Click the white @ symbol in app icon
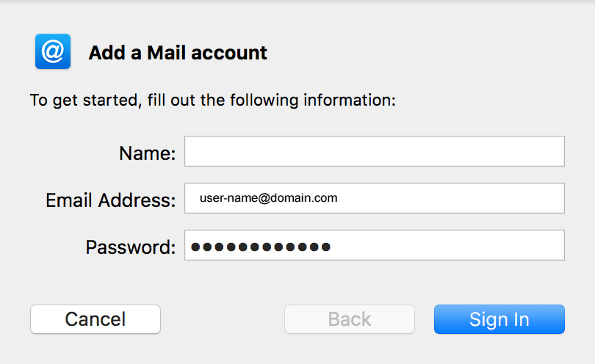Screen dimensions: 595x364 [x=53, y=51]
